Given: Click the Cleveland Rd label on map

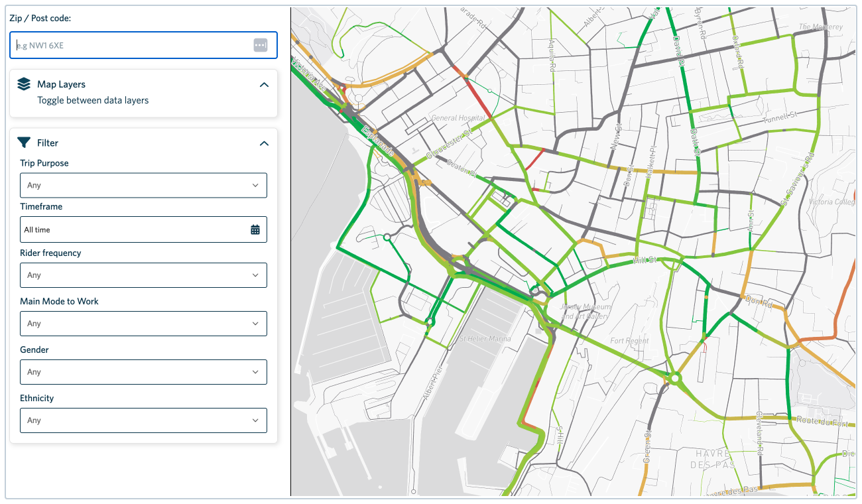Looking at the screenshot, I should point(759,433).
